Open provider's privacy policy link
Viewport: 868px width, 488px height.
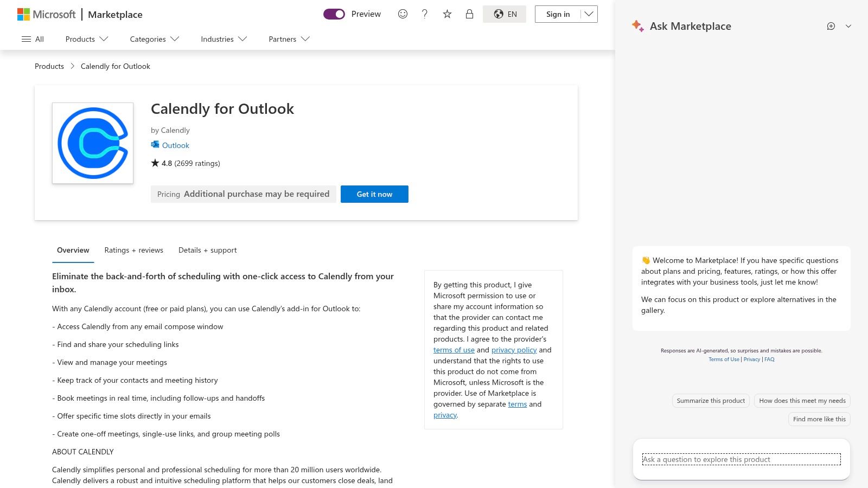click(x=514, y=350)
